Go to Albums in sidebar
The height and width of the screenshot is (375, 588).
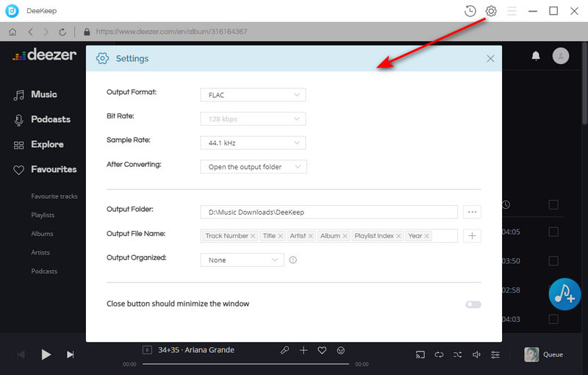point(42,234)
